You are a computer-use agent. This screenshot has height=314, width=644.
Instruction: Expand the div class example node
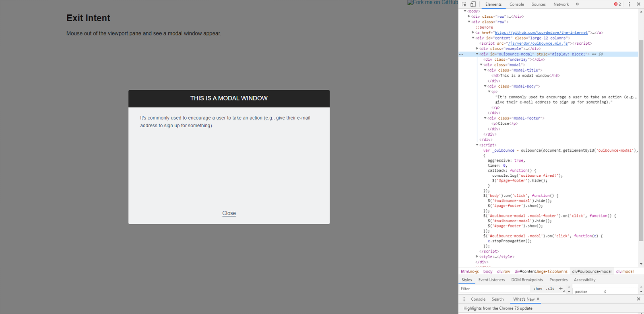coord(477,49)
